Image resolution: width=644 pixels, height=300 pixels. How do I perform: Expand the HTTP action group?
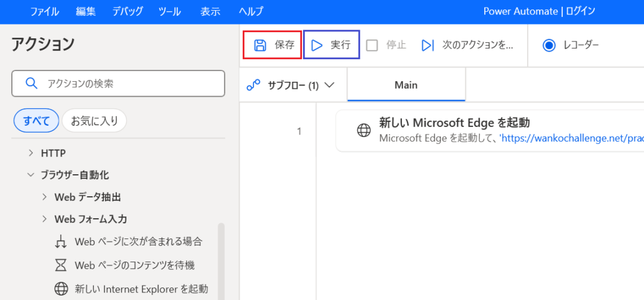[31, 153]
